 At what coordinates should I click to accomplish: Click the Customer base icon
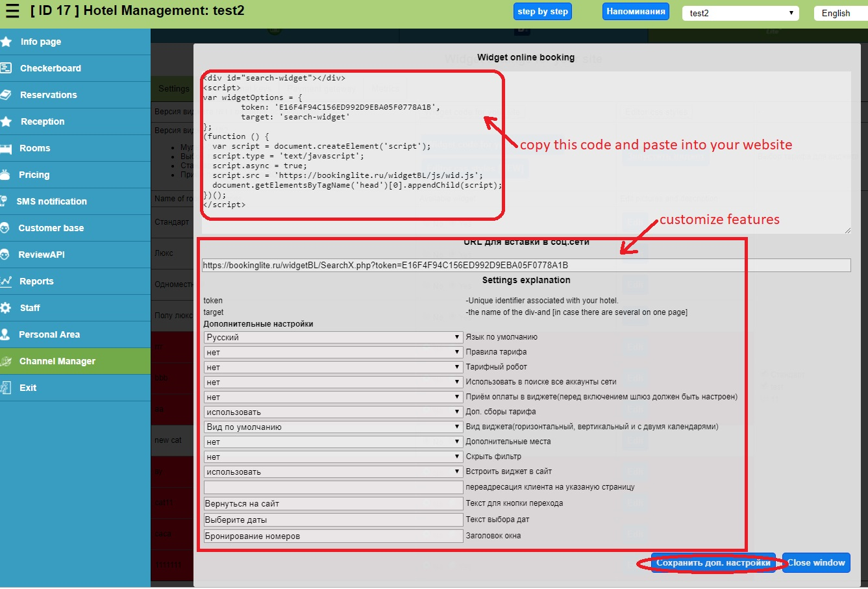5,228
